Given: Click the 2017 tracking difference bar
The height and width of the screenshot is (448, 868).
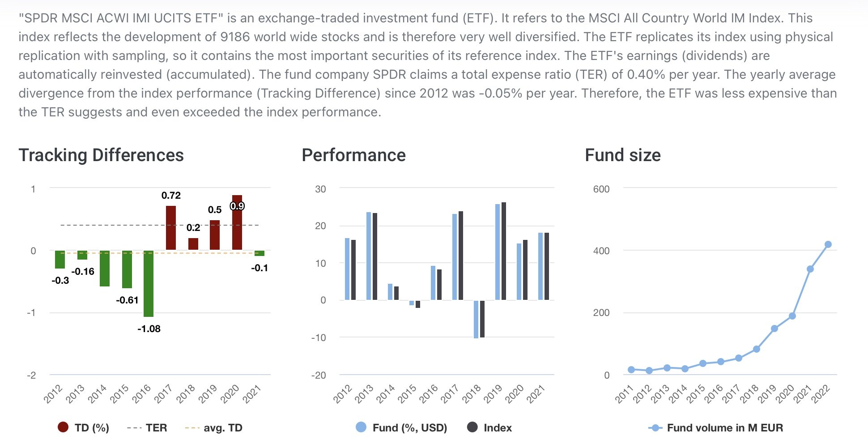Looking at the screenshot, I should tap(171, 228).
